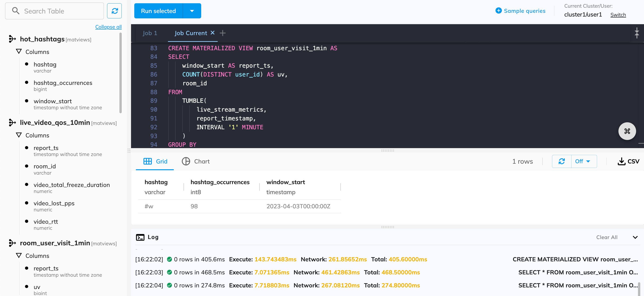Click Switch cluster/user link

618,15
